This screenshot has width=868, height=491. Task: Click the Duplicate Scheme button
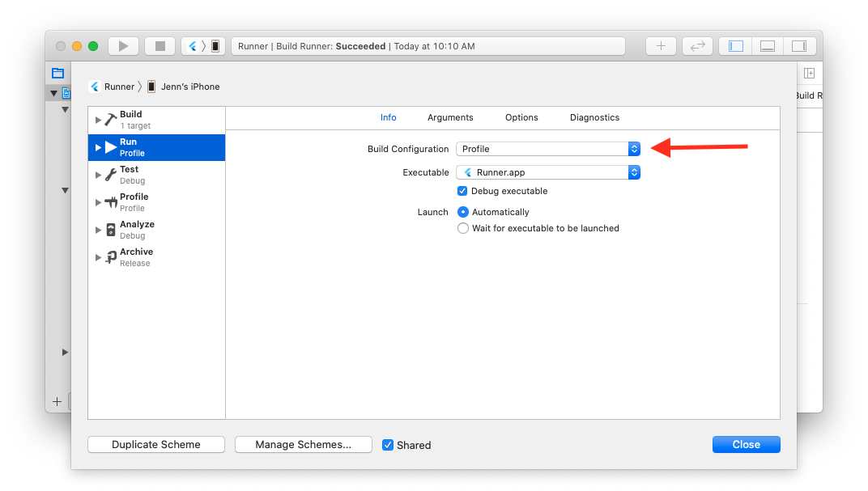156,445
